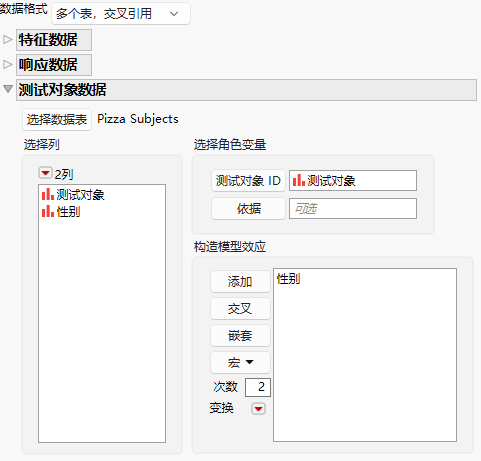481x461 pixels.
Task: Open the 宏 dropdown menu
Action: [x=240, y=362]
